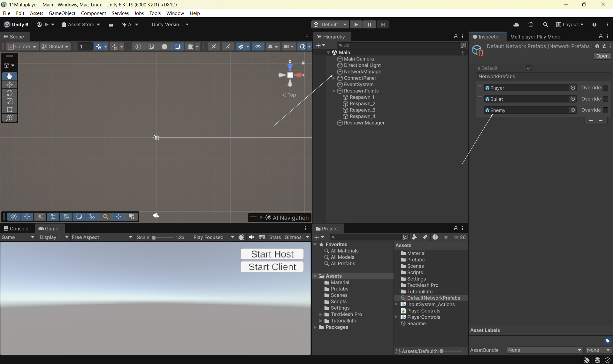The height and width of the screenshot is (364, 613).
Task: Mute audio in Game view toolbar
Action: click(251, 237)
